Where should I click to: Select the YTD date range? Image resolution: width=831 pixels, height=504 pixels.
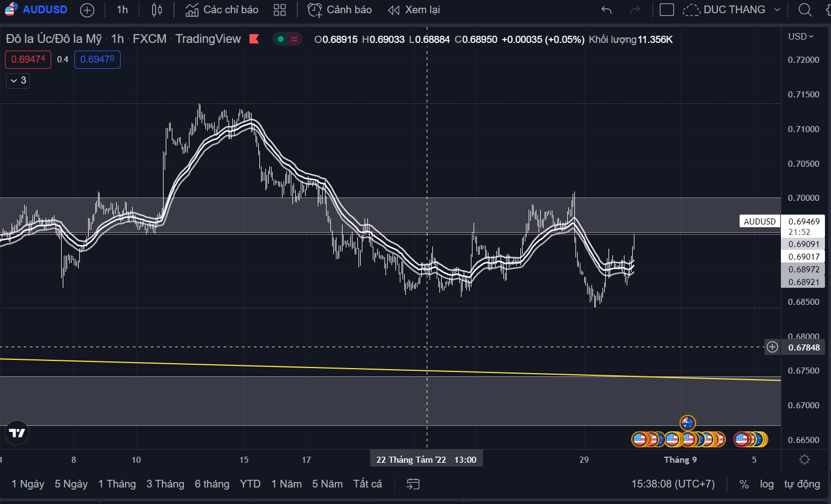pos(250,484)
